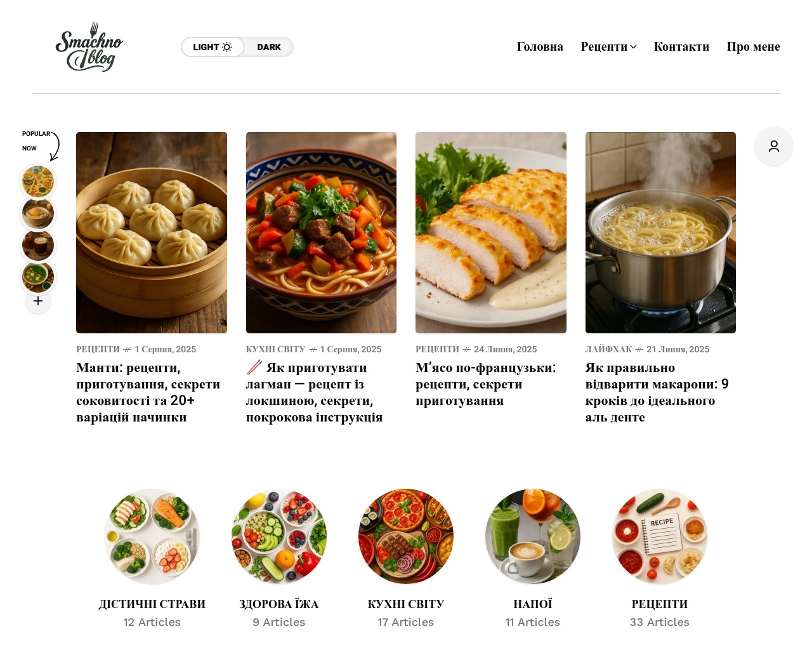Open the Головна menu item
Image resolution: width=812 pixels, height=650 pixels.
(540, 46)
